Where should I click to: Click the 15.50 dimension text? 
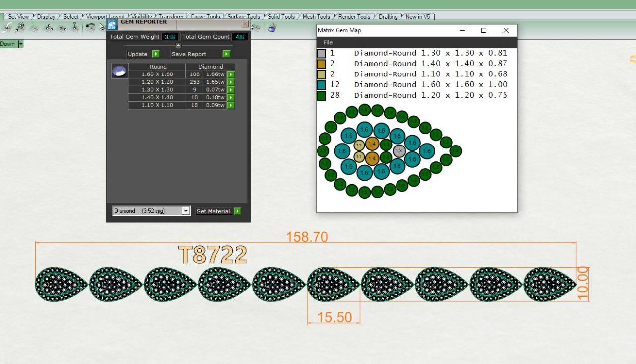(334, 317)
